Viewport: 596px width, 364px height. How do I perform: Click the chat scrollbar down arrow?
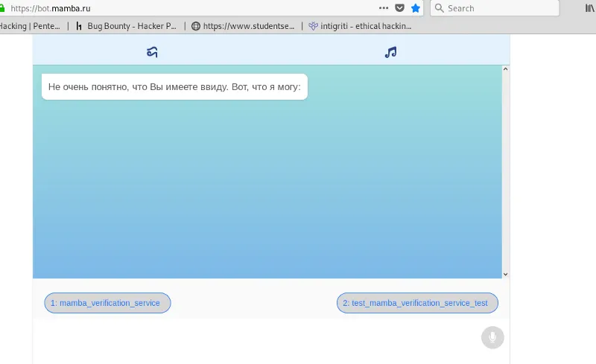click(x=506, y=274)
